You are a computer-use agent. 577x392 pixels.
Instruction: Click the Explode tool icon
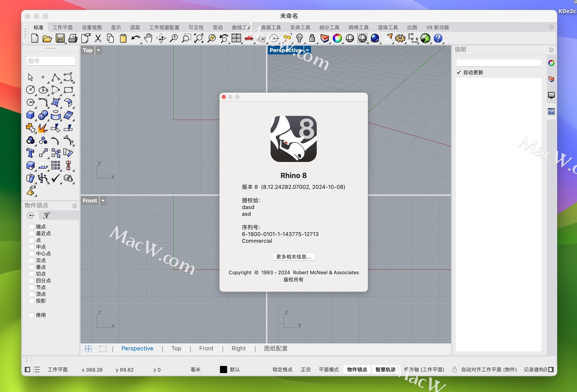pyautogui.click(x=43, y=128)
